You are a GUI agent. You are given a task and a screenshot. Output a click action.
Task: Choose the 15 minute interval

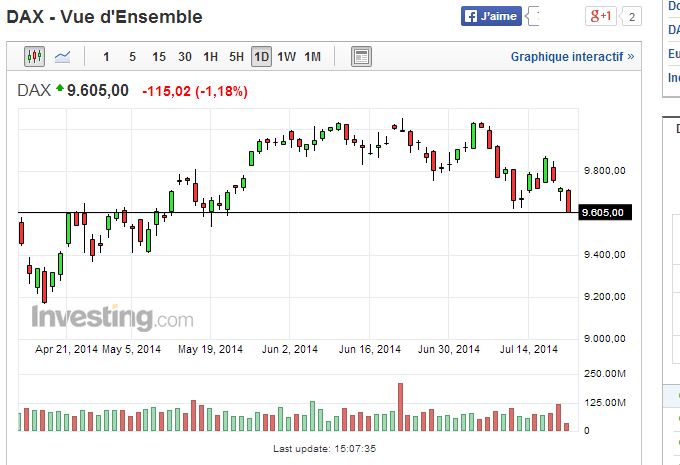tap(159, 56)
